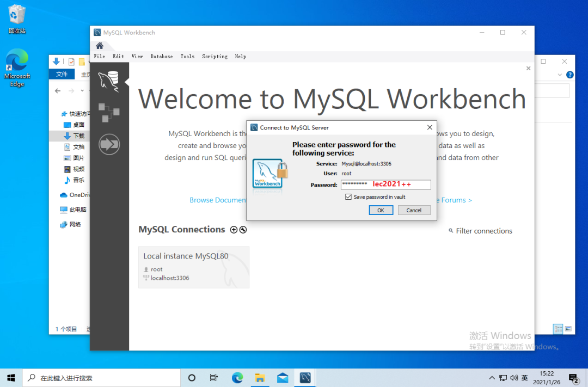The width and height of the screenshot is (588, 387).
Task: Close the Connect to MySQL Server dialog
Action: pos(430,127)
